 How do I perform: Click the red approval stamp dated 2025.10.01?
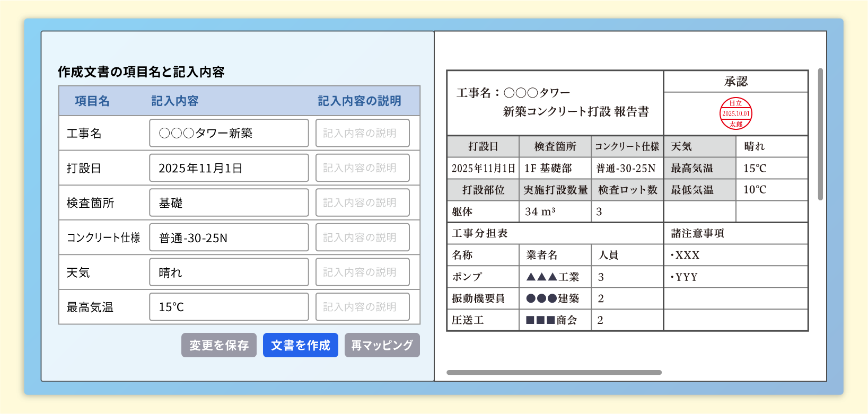[735, 113]
